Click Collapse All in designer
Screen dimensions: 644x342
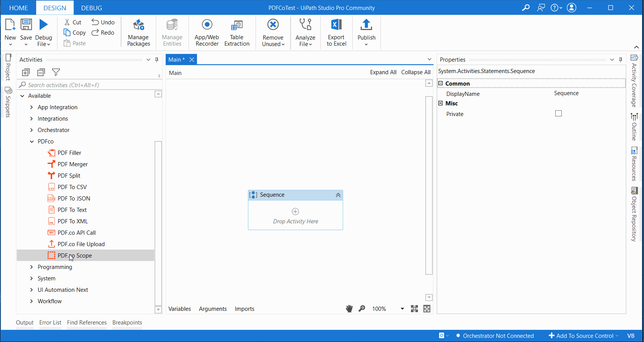coord(416,72)
